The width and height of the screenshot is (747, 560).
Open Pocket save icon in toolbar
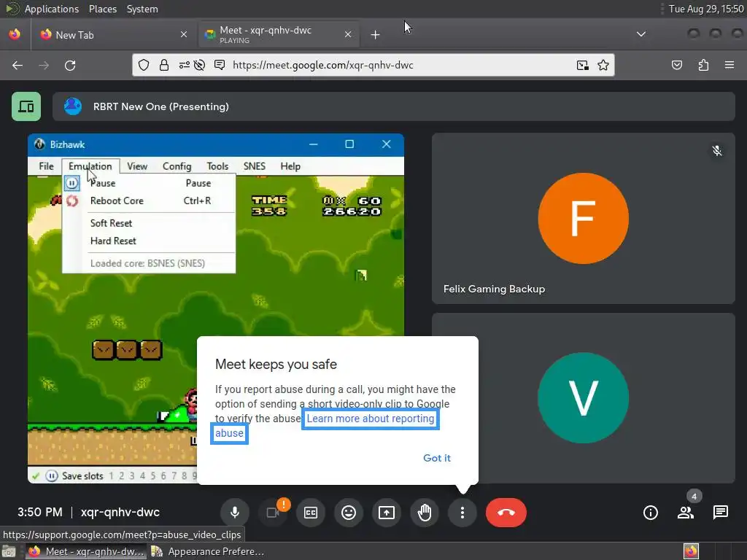tap(677, 65)
